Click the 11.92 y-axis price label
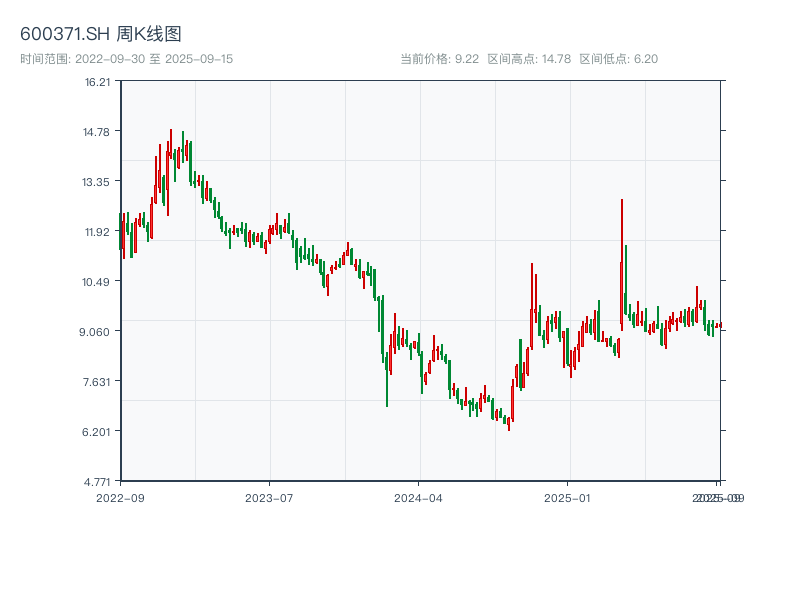Screen dimensions: 800x600 (97, 231)
